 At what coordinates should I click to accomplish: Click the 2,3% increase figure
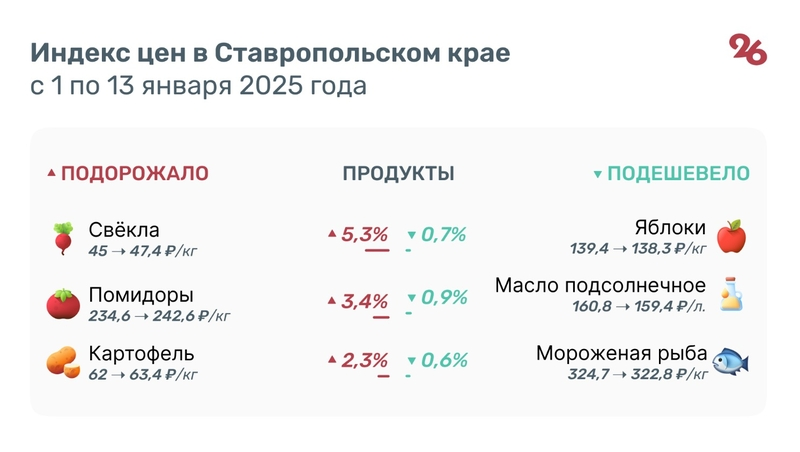pos(364,360)
